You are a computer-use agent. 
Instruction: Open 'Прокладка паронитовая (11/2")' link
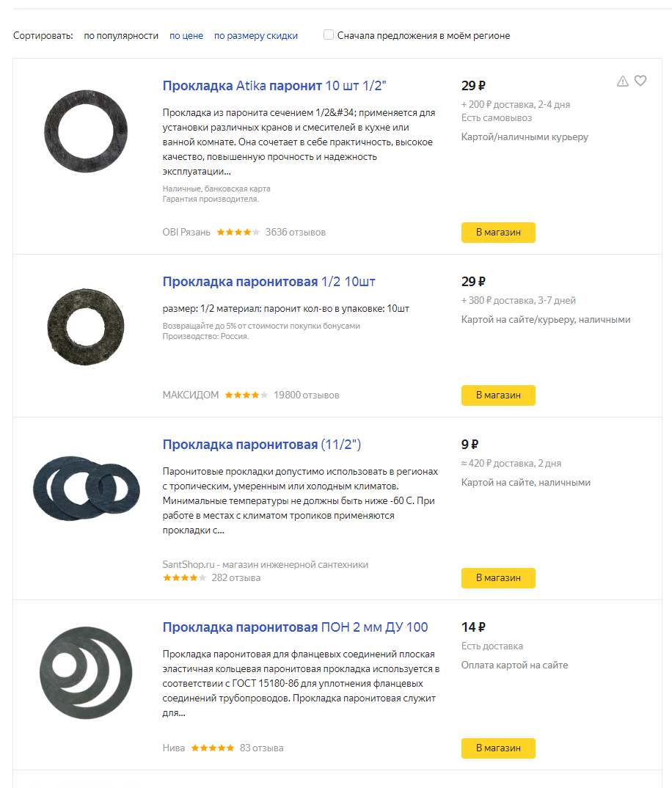pyautogui.click(x=262, y=445)
